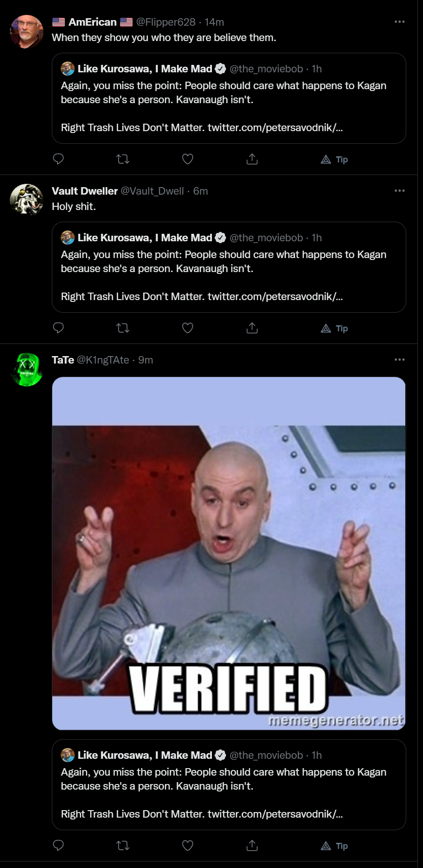Image resolution: width=423 pixels, height=868 pixels.
Task: Tip the TaTe tweet author
Action: (x=334, y=846)
